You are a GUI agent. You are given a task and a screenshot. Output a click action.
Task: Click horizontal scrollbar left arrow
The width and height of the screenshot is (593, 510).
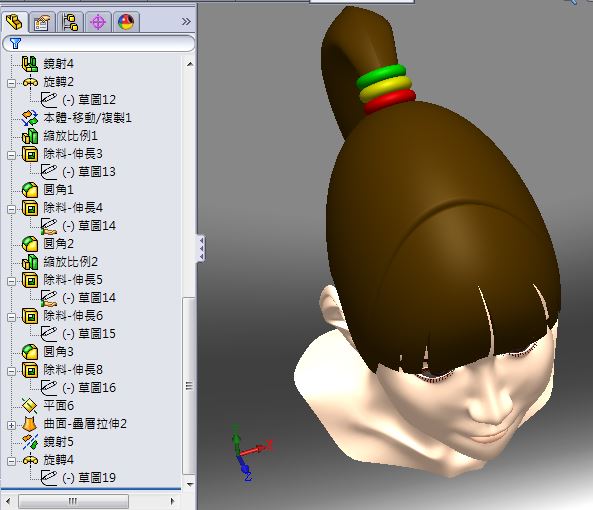pos(8,501)
